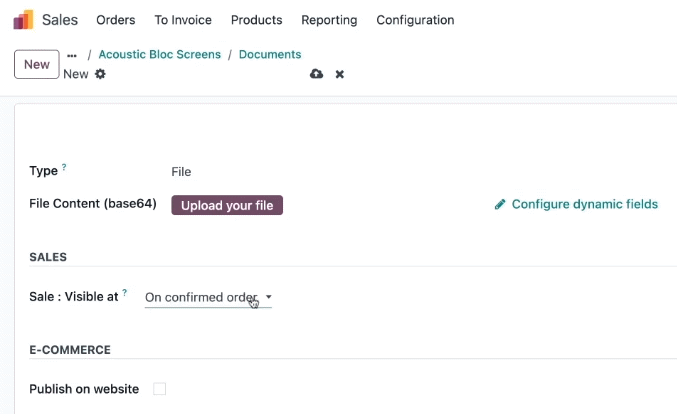This screenshot has height=414, width=677.
Task: Click the Sales app logo icon
Action: [23, 20]
